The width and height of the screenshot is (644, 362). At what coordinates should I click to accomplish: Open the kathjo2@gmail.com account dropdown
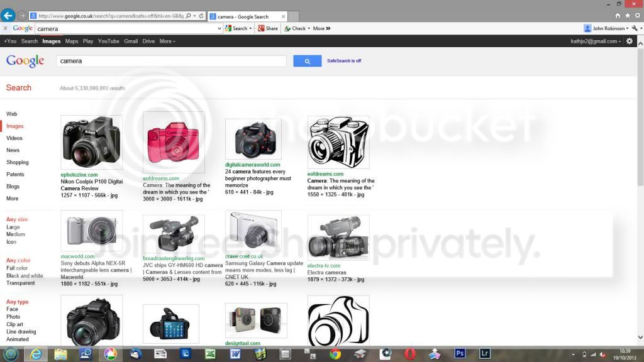click(x=596, y=41)
